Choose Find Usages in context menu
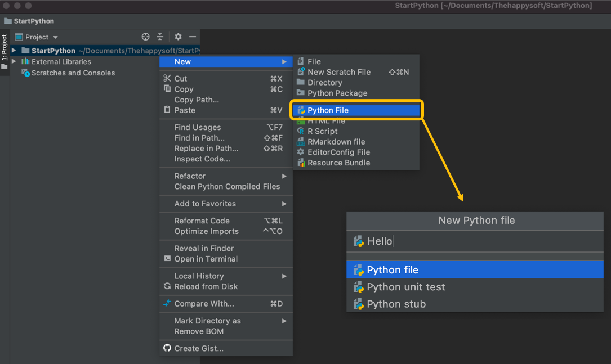 [226, 127]
